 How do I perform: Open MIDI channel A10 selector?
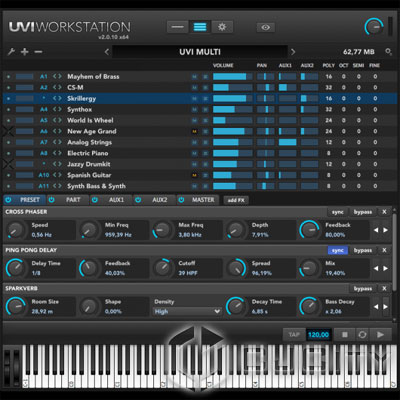[44, 175]
